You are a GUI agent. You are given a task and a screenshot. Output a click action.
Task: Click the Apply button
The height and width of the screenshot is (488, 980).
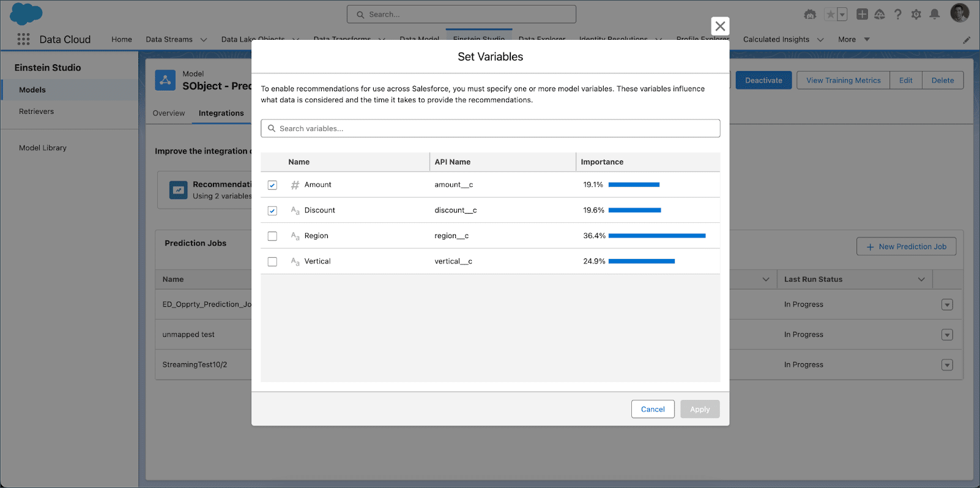700,409
